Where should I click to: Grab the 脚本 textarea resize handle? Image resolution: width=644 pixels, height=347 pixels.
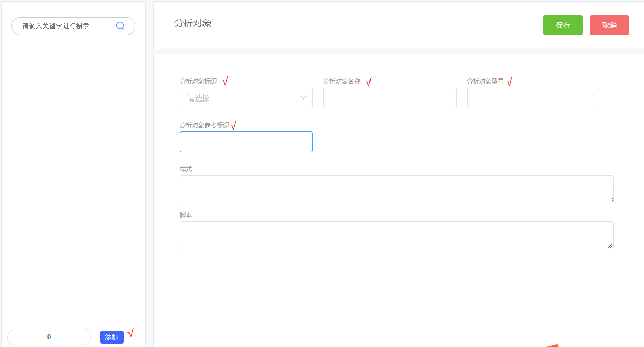610,246
